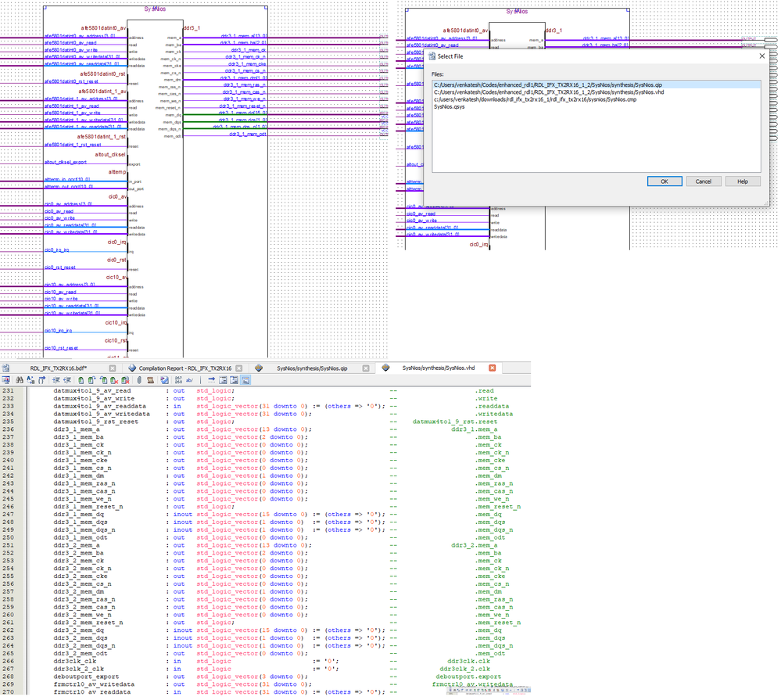Click code line 266 ddr3clk_clk
781x700 pixels.
[x=75, y=661]
